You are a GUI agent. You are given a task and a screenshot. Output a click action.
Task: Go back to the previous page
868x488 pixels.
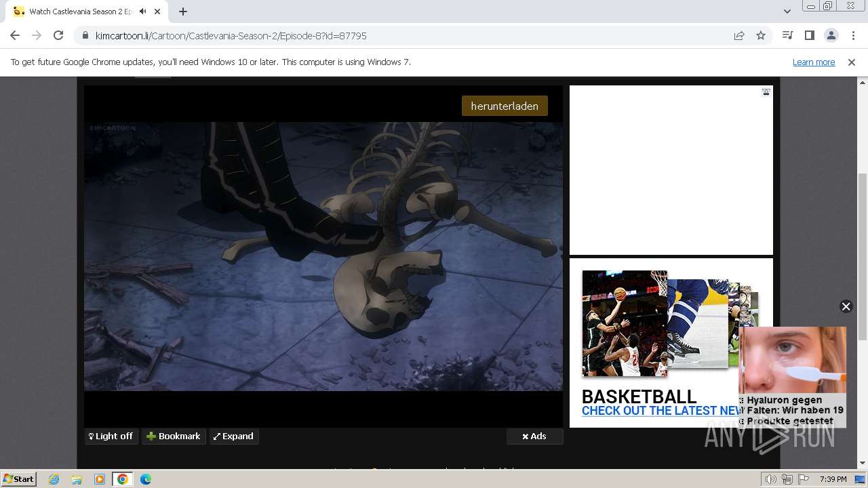click(x=15, y=35)
